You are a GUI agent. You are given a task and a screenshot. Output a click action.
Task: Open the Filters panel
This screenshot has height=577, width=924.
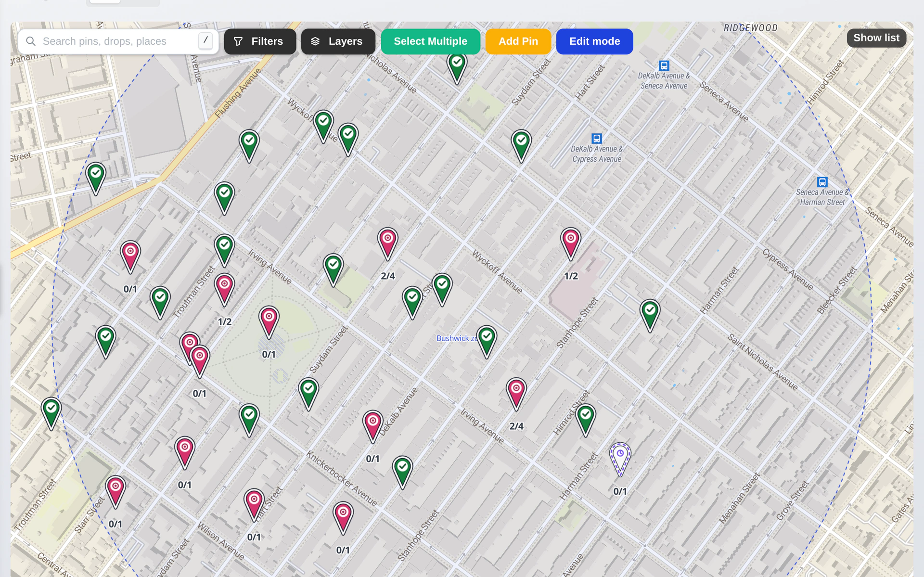[260, 41]
